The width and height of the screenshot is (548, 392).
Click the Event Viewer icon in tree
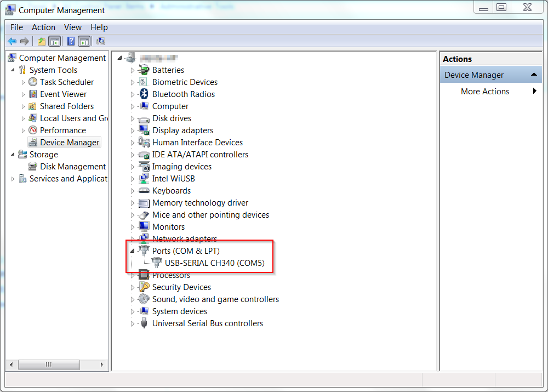point(33,94)
